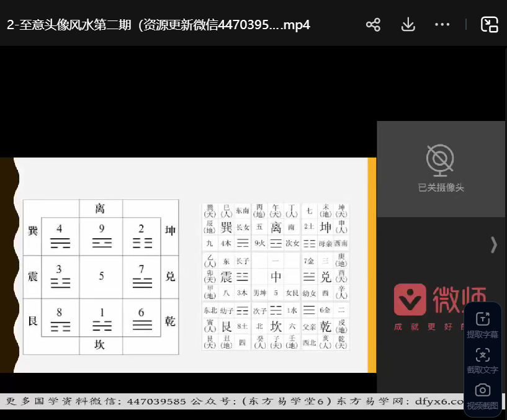The height and width of the screenshot is (420, 507).
Task: Switch to mini window playback mode
Action: [x=489, y=25]
